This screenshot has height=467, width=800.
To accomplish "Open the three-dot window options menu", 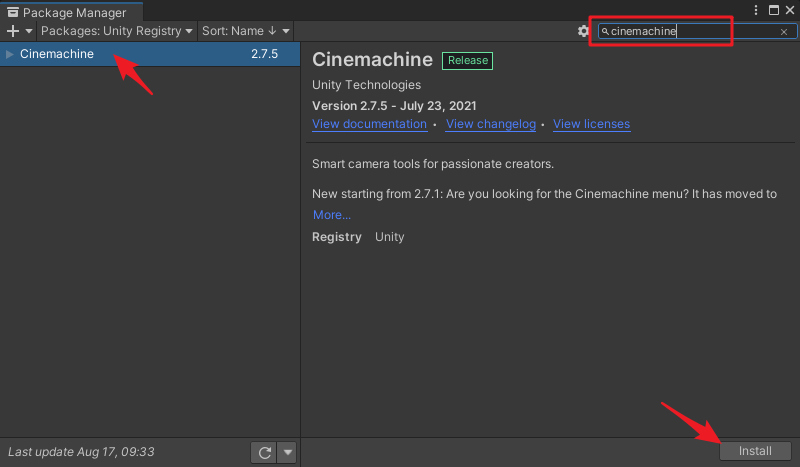I will tap(756, 10).
